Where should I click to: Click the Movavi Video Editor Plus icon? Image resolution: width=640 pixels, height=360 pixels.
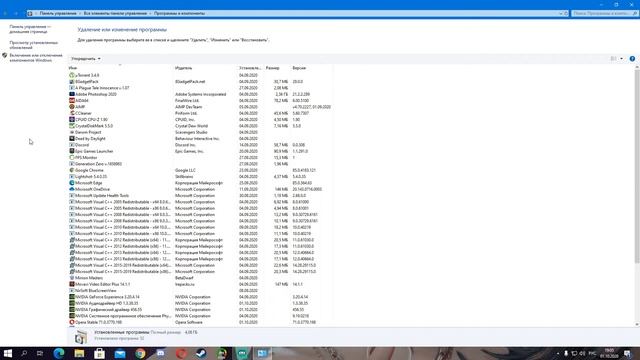click(72, 284)
